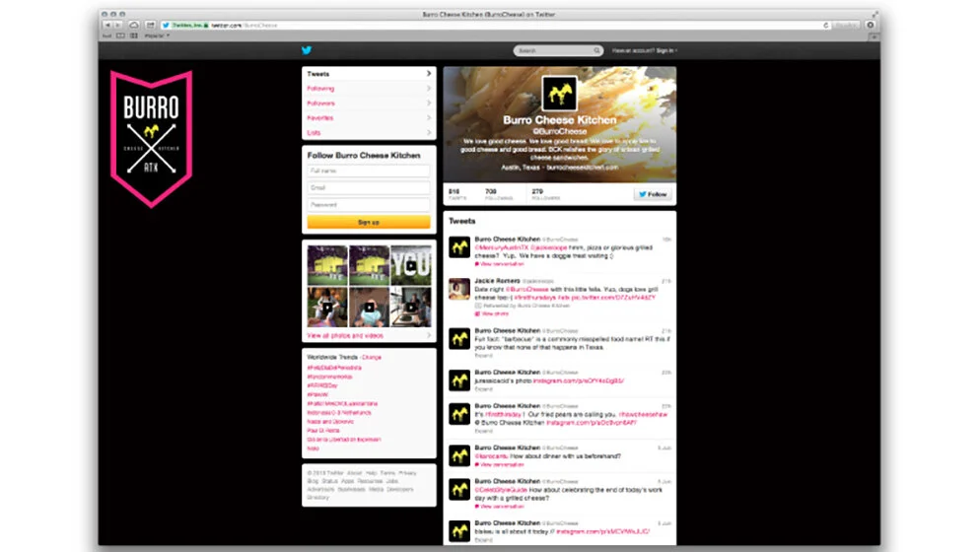Click the Help footer link
The height and width of the screenshot is (552, 980).
(x=372, y=473)
